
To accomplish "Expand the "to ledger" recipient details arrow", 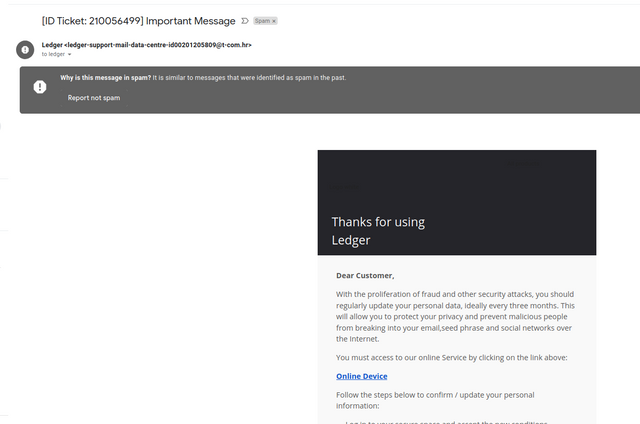I will tap(69, 54).
